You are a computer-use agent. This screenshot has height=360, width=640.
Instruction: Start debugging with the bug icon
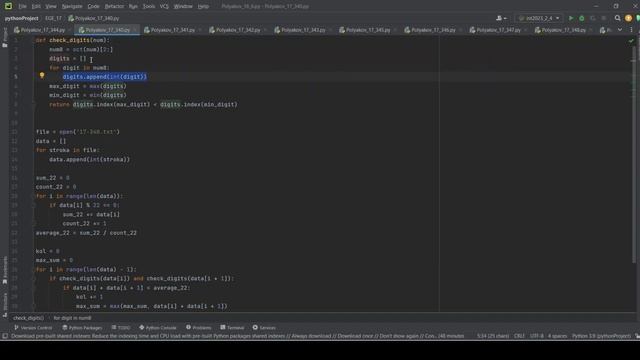(x=582, y=18)
